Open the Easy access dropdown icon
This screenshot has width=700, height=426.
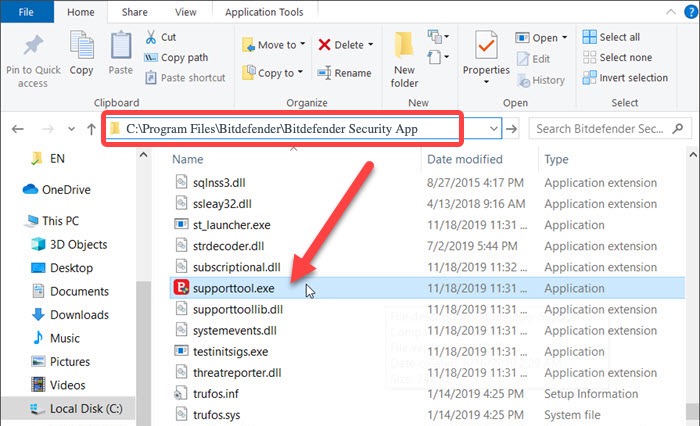tap(438, 58)
